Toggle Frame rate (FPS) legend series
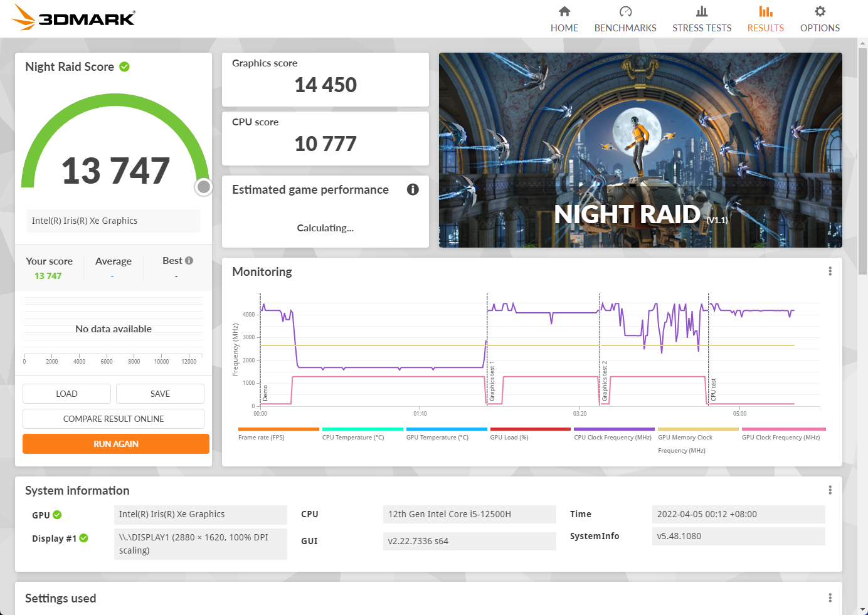Viewport: 868px width, 615px height. pyautogui.click(x=262, y=437)
